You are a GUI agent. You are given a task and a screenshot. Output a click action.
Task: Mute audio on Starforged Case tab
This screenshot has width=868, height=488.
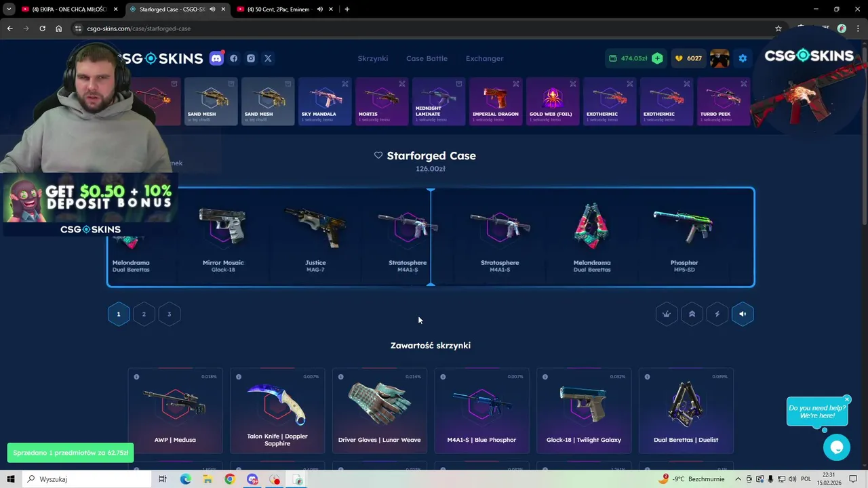click(212, 9)
